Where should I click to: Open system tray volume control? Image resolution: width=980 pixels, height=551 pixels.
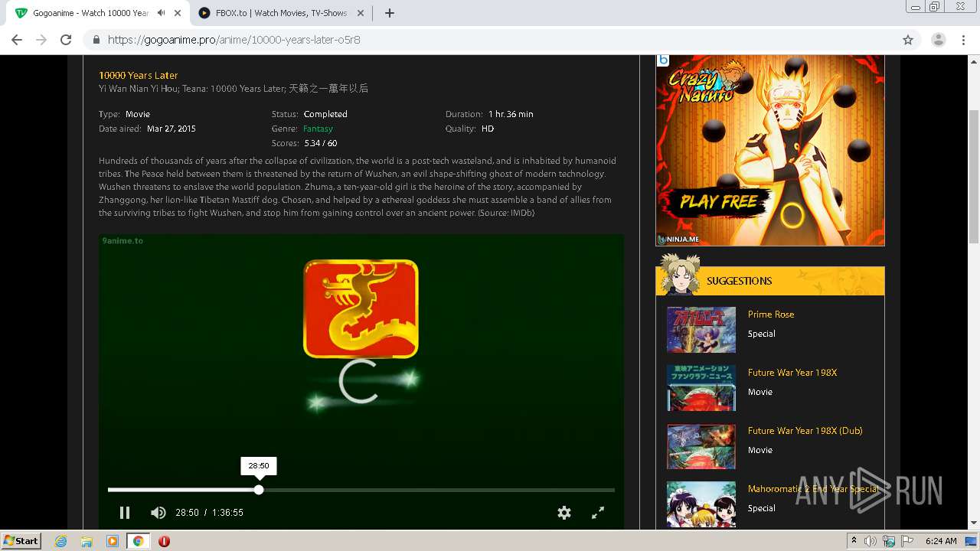[x=871, y=541]
